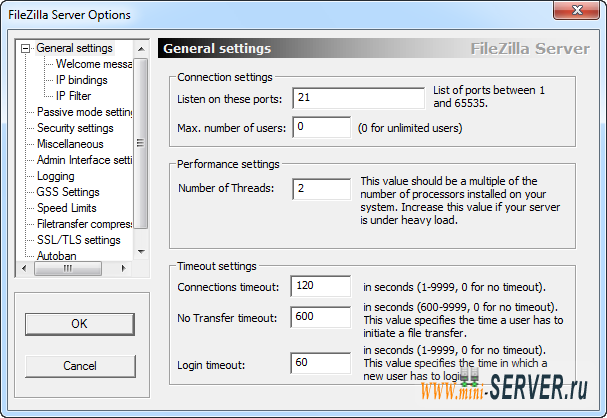This screenshot has width=607, height=418.
Task: Click the "No Transfer timeout:" label
Action: 227,318
